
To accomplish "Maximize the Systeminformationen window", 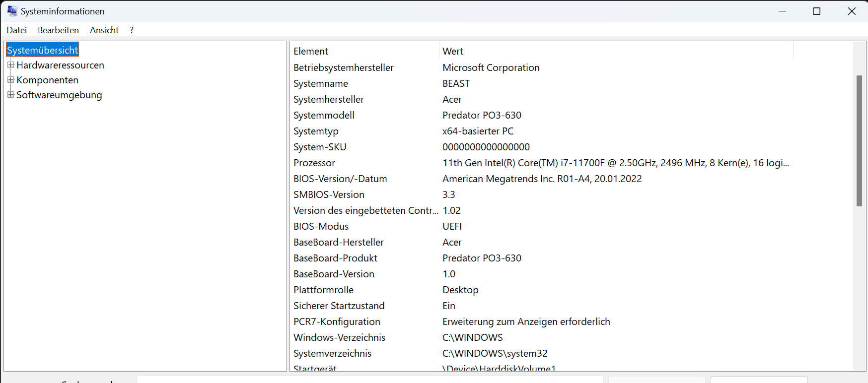I will tap(816, 11).
